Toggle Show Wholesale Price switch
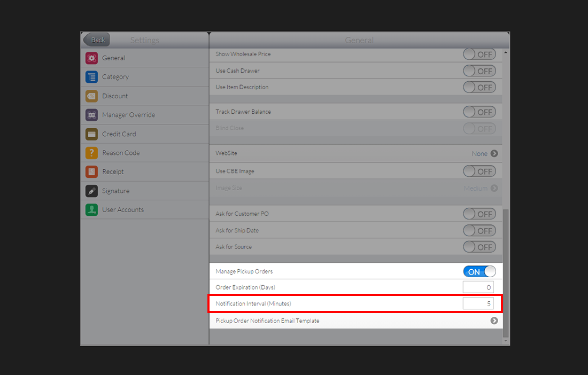This screenshot has height=375, width=588. tap(479, 54)
